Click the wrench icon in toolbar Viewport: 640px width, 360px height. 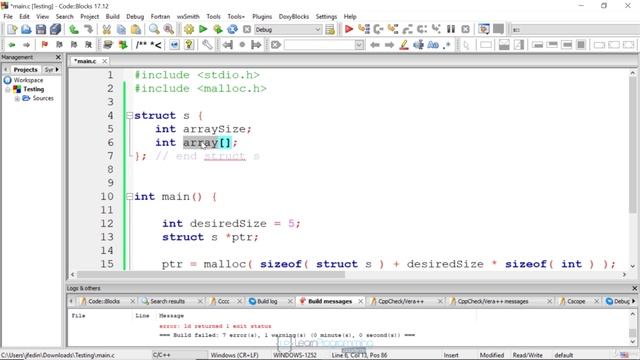coord(207,45)
